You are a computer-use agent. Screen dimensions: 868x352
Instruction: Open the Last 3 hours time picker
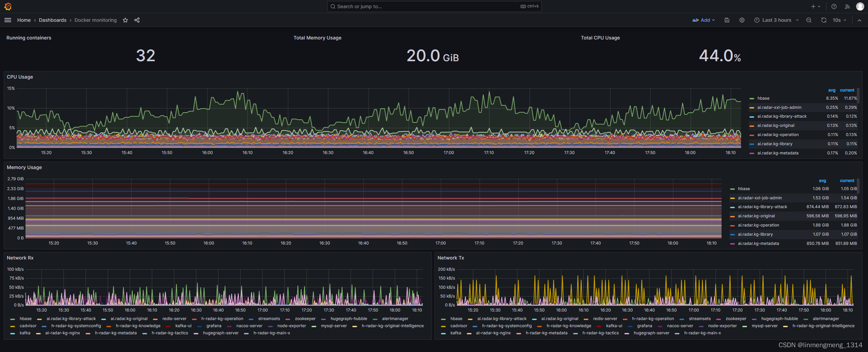pyautogui.click(x=776, y=20)
